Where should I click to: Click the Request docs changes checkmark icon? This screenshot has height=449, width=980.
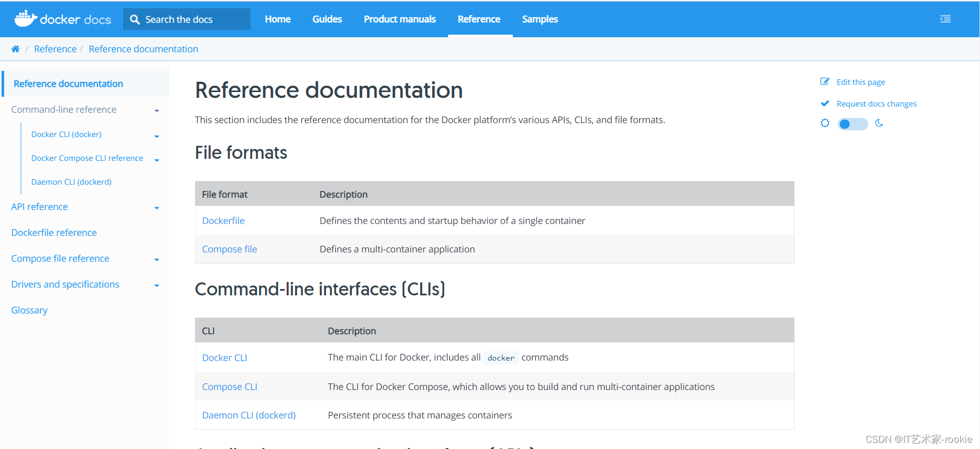pyautogui.click(x=825, y=103)
